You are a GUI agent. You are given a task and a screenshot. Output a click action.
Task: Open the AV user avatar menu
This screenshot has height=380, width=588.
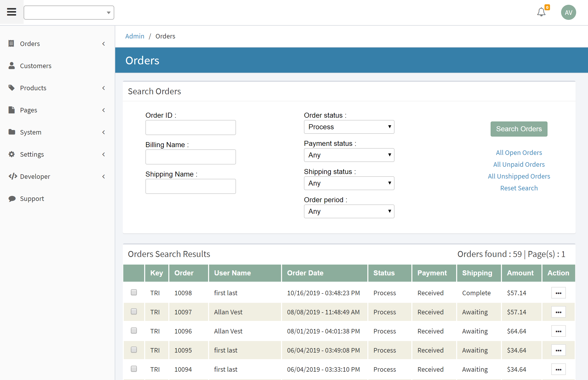[x=568, y=12]
